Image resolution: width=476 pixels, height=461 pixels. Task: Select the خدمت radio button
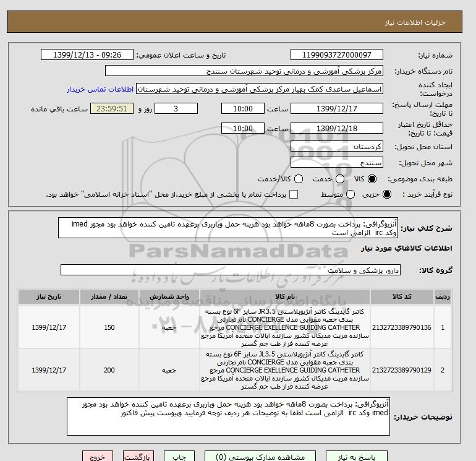coord(340,179)
